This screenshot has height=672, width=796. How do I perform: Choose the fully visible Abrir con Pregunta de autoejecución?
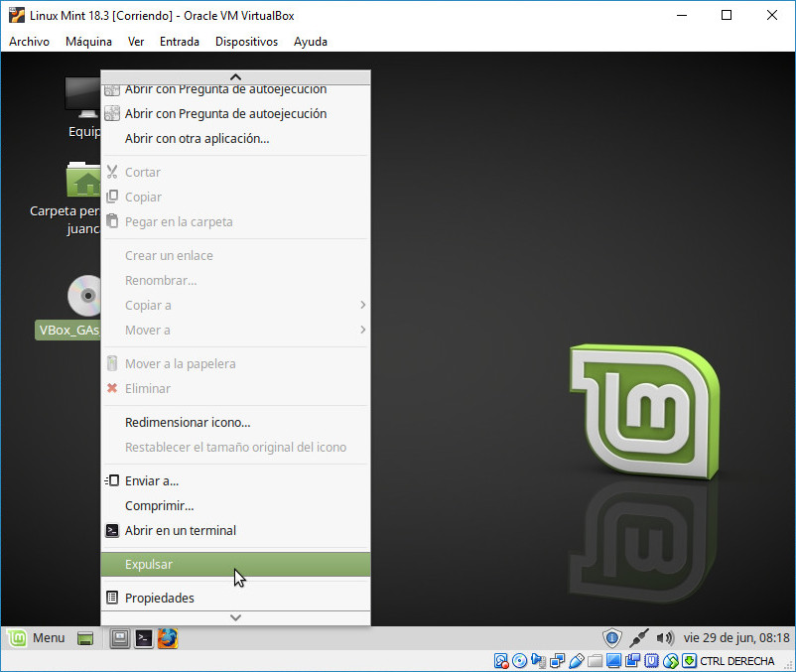(x=235, y=114)
